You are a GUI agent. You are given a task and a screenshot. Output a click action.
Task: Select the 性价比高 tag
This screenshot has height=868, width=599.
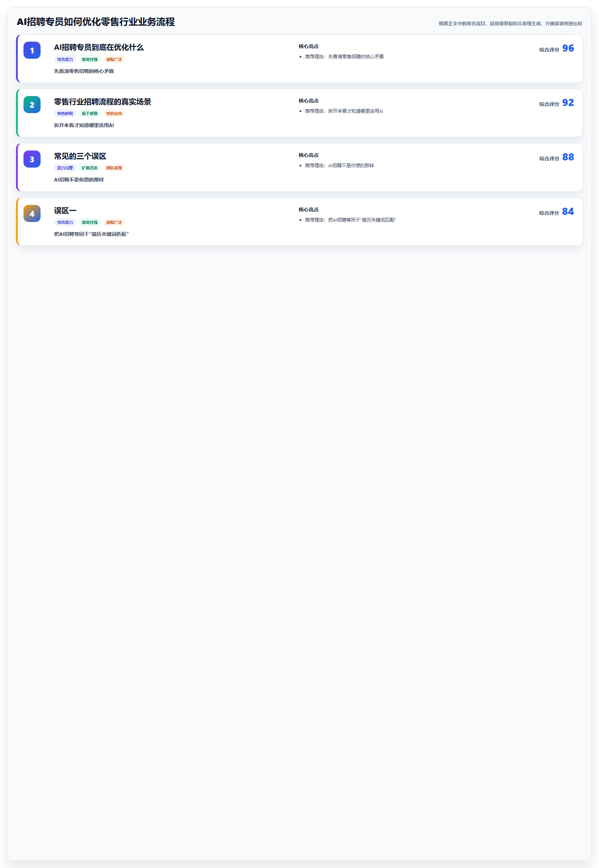pos(114,113)
